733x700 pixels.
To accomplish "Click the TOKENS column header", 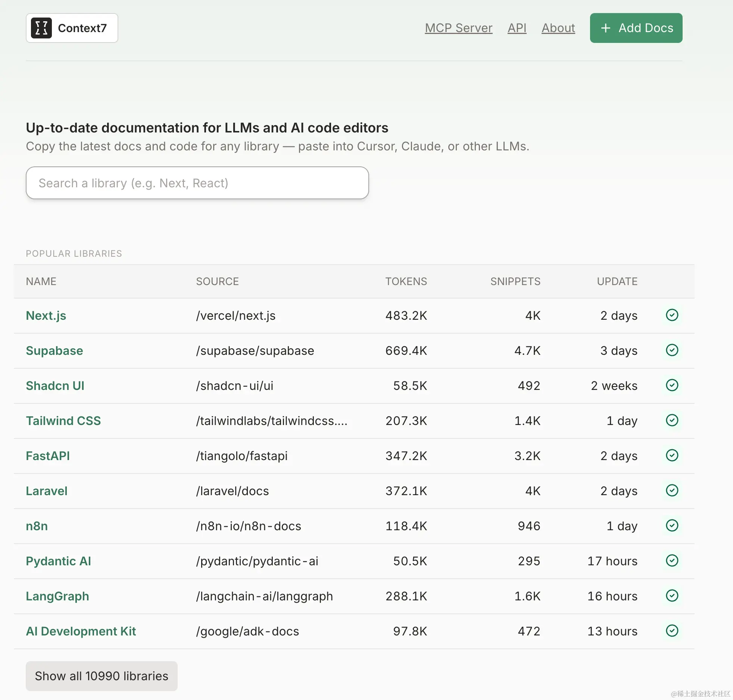I will pos(406,281).
